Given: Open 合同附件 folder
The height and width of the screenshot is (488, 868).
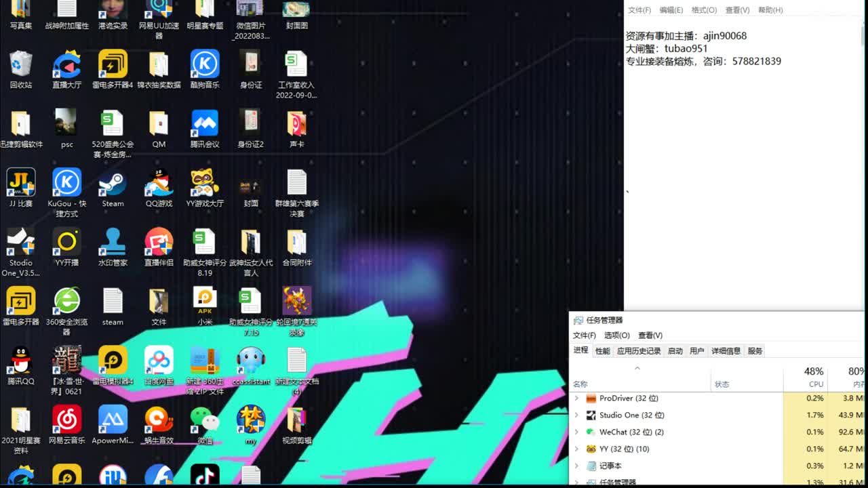Looking at the screenshot, I should (x=296, y=247).
